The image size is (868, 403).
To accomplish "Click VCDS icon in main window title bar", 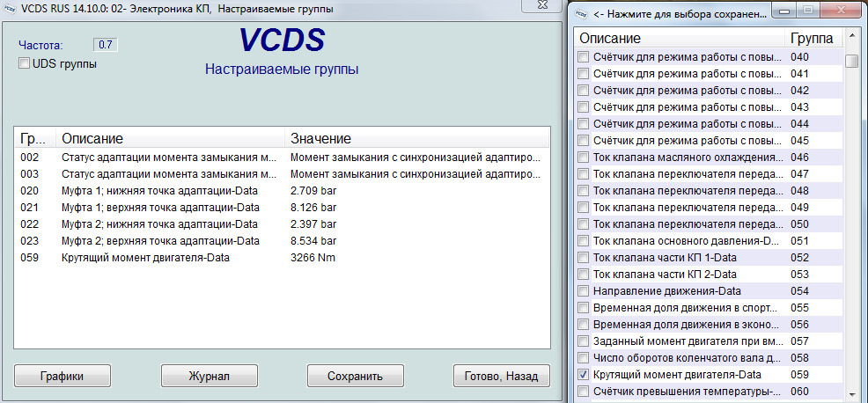I will click(x=10, y=9).
